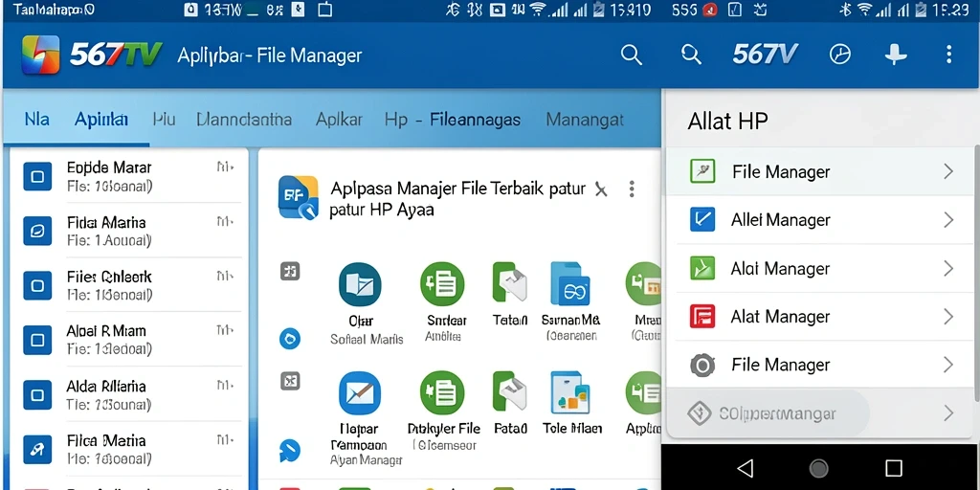Image resolution: width=980 pixels, height=490 pixels.
Task: Expand the S0lppertVlanger chevron
Action: tap(948, 412)
